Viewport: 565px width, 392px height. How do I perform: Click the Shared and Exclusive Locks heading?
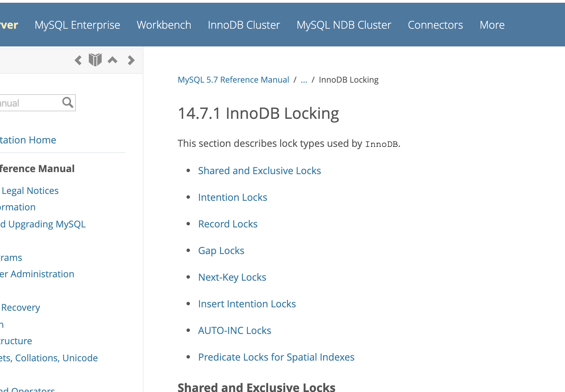click(x=257, y=387)
